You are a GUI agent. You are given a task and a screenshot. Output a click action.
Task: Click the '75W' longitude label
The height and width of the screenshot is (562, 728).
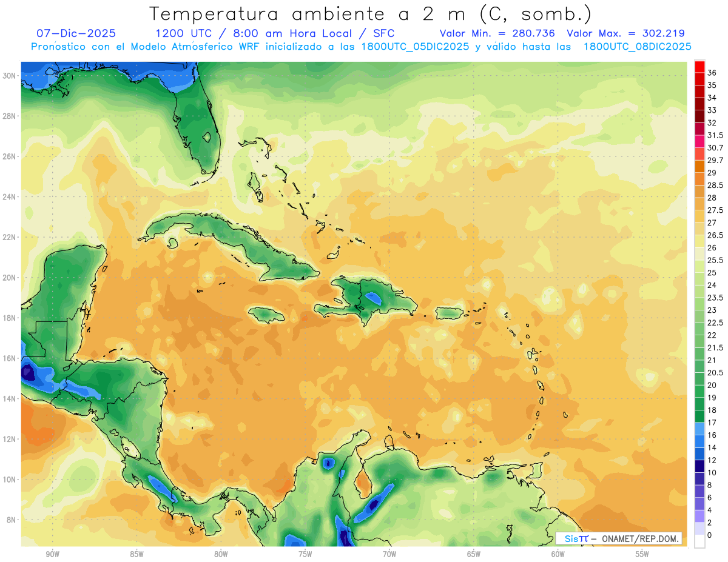point(305,554)
